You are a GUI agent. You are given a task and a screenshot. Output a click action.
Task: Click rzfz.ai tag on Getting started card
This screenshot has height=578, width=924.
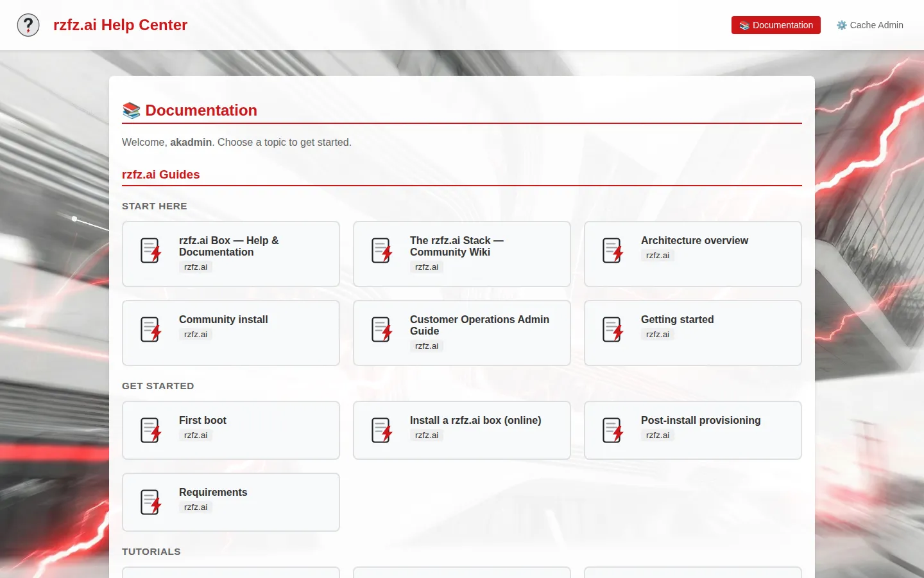pyautogui.click(x=658, y=335)
